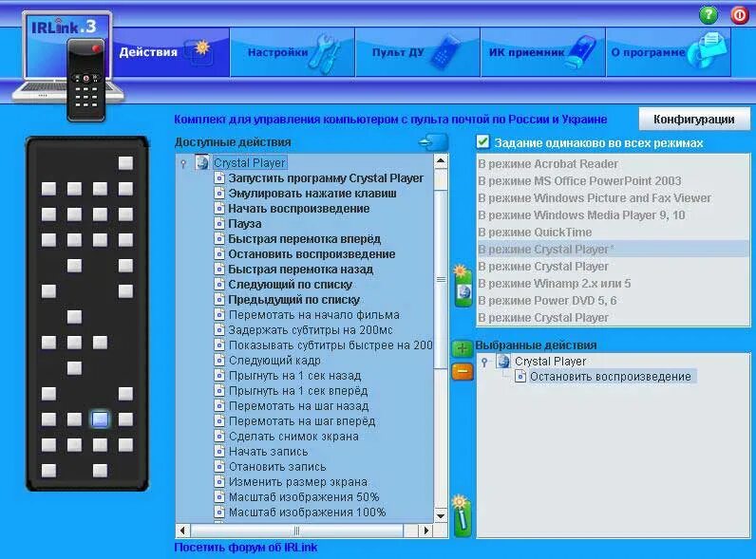The height and width of the screenshot is (559, 756).
Task: Switch to the Действия tab
Action: (x=170, y=52)
